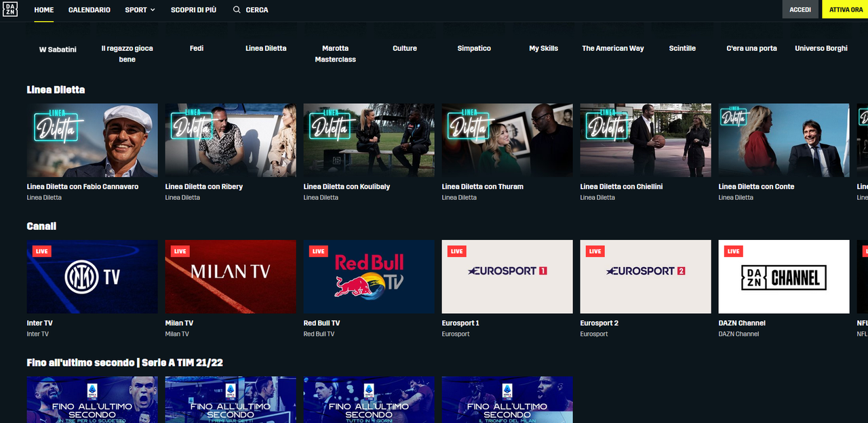868x423 pixels.
Task: Select the W Sabatini category
Action: click(x=58, y=49)
